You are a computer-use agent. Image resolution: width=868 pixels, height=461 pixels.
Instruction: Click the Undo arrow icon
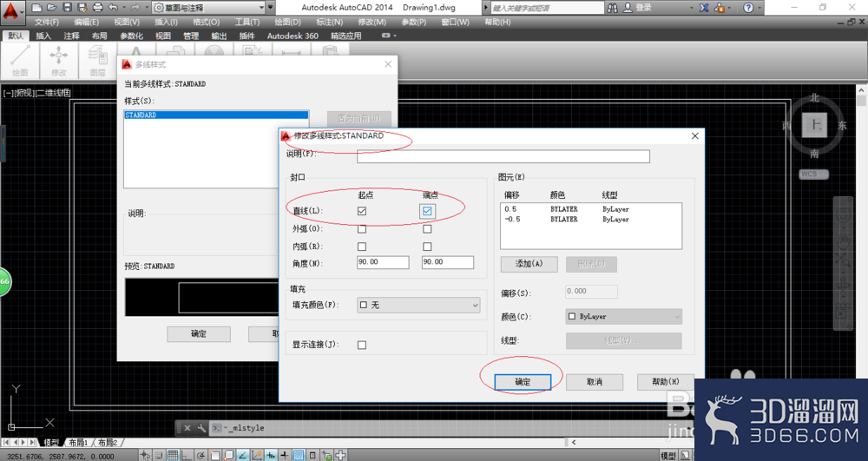[x=113, y=8]
